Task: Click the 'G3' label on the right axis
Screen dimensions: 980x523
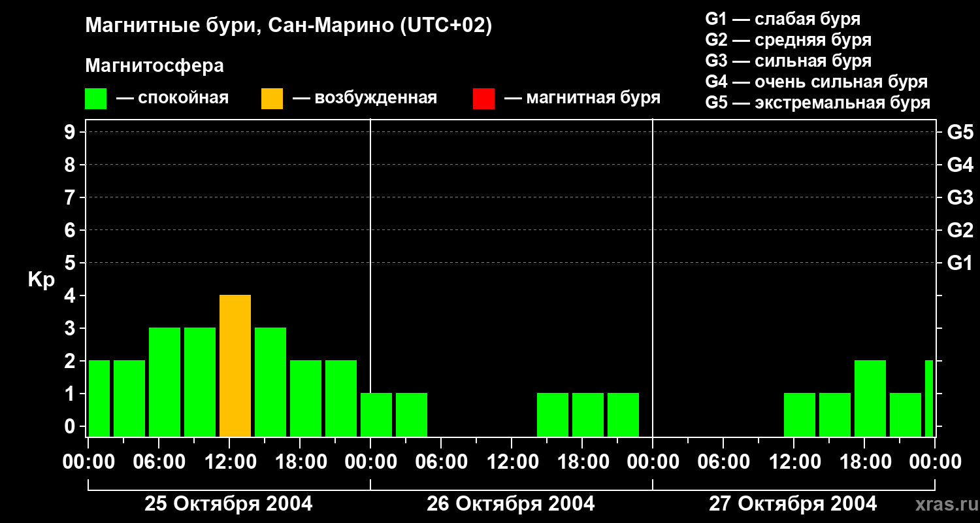Action: point(960,197)
